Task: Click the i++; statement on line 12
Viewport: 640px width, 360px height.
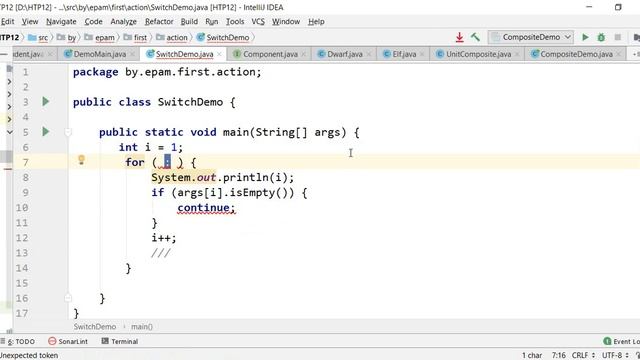Action: pyautogui.click(x=164, y=238)
